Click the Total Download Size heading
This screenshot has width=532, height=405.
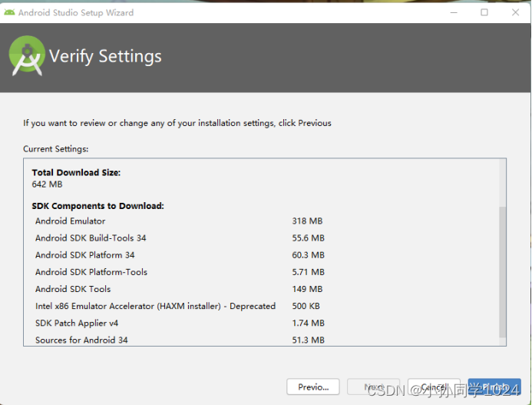[76, 173]
